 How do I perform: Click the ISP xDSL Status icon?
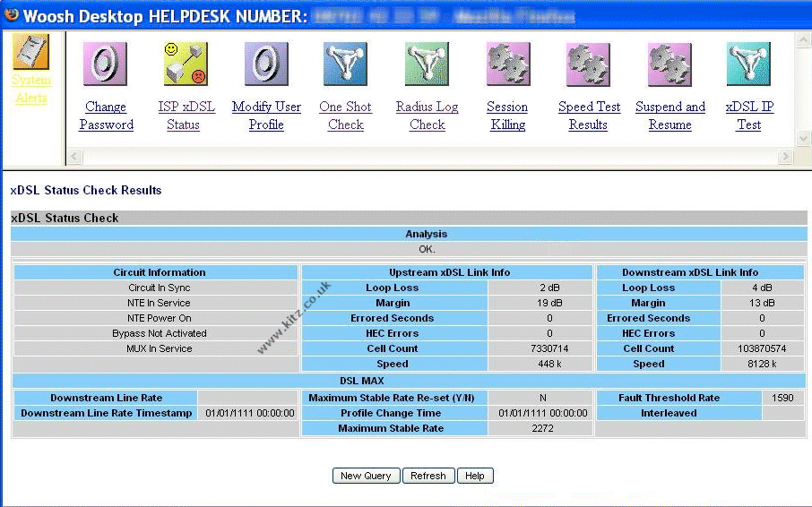[186, 64]
